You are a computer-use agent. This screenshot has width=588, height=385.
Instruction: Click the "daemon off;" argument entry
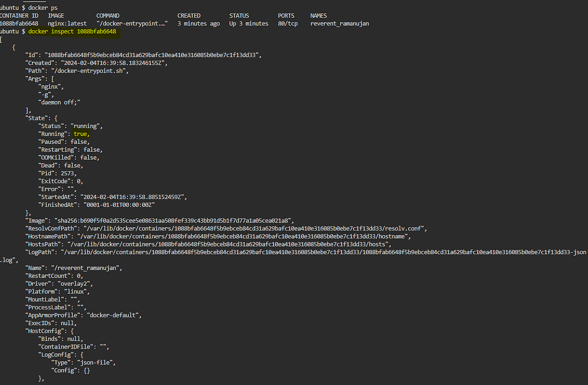pyautogui.click(x=59, y=102)
